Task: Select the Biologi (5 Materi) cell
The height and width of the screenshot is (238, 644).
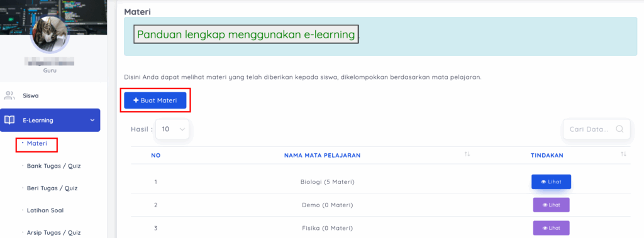Action: pyautogui.click(x=327, y=181)
